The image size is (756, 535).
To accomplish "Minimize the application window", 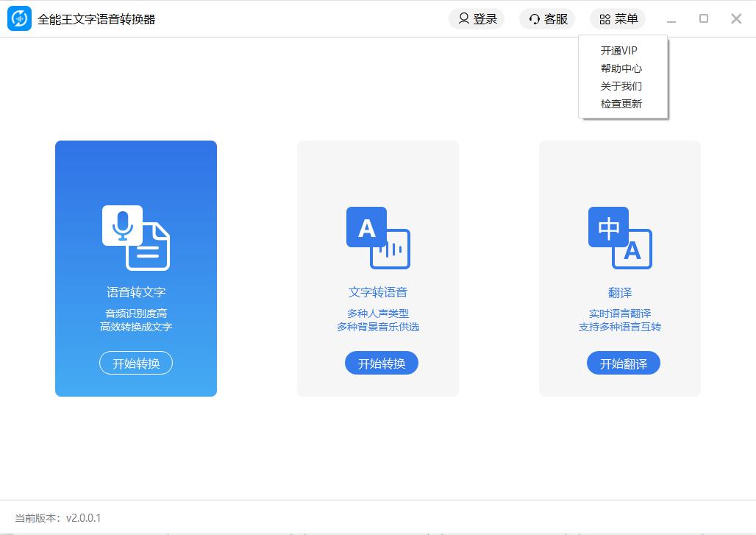I will point(671,19).
